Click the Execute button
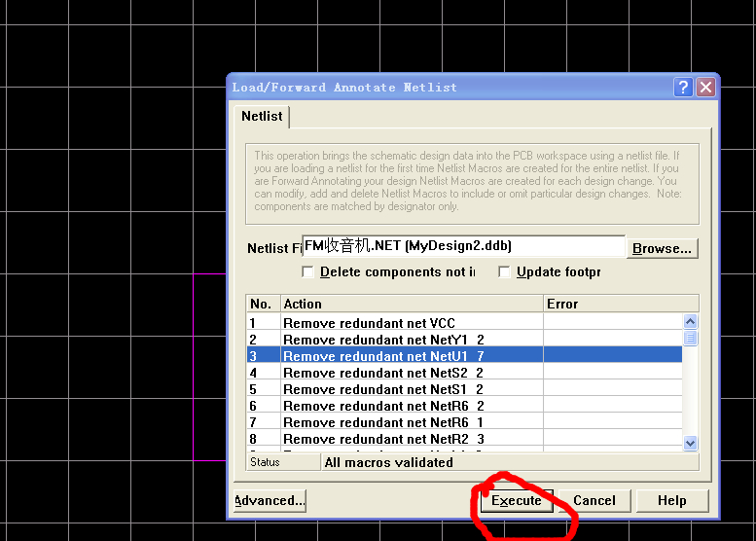756x541 pixels. pyautogui.click(x=517, y=501)
